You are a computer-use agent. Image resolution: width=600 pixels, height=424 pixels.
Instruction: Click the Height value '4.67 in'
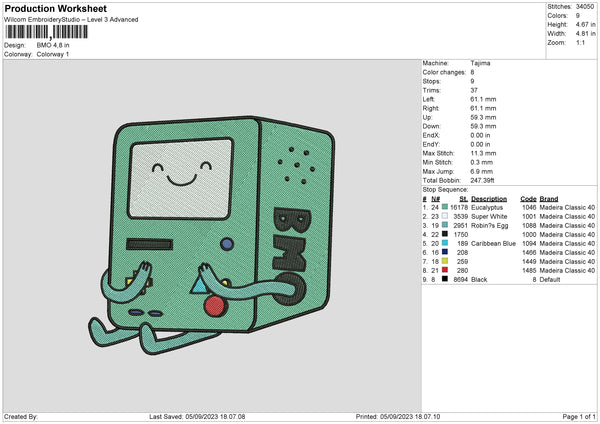click(x=585, y=24)
